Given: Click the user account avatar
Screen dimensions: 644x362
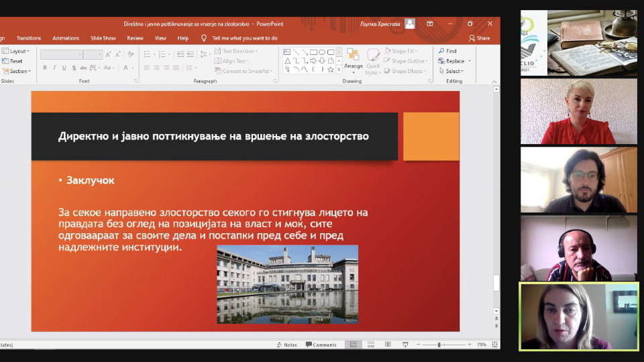Looking at the screenshot, I should click(409, 24).
